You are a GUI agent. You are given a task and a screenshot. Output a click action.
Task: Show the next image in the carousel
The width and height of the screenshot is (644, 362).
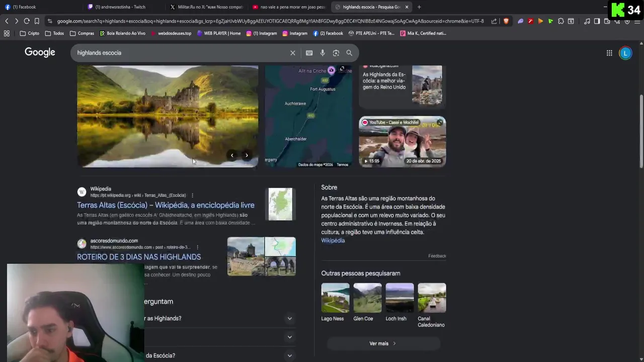[247, 155]
